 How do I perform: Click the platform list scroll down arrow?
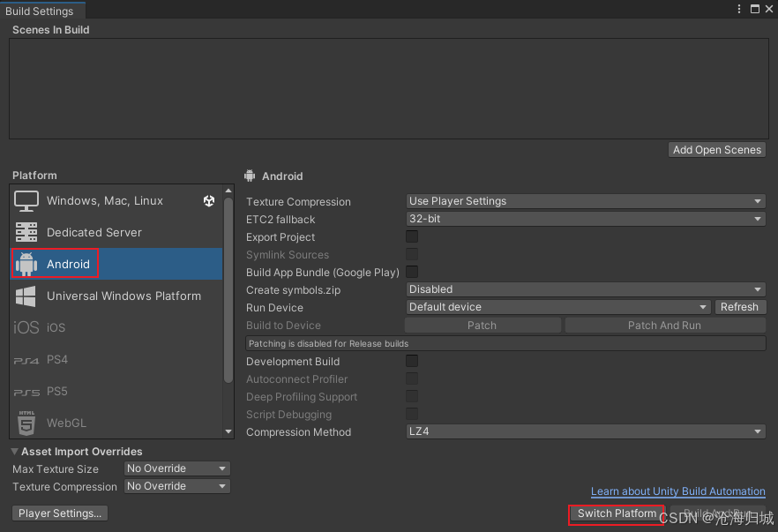pyautogui.click(x=228, y=431)
